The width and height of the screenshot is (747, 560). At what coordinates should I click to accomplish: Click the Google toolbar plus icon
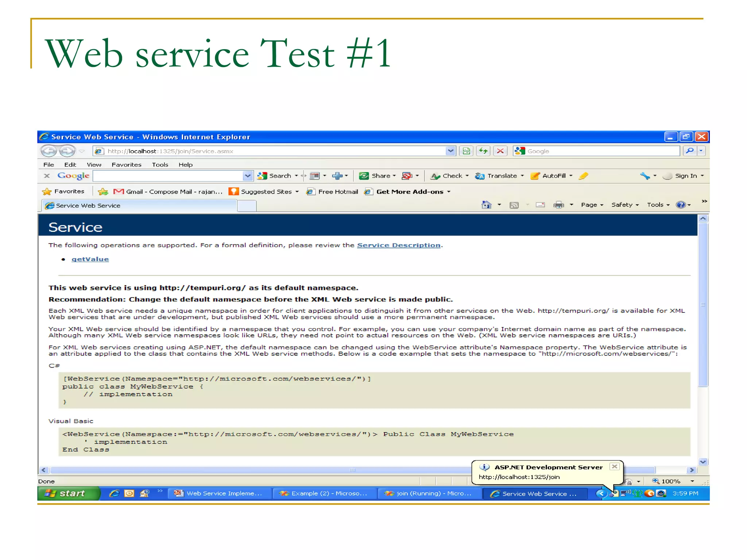point(337,176)
